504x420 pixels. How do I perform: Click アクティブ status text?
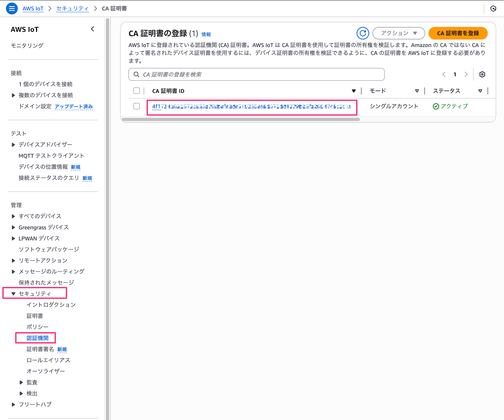454,106
